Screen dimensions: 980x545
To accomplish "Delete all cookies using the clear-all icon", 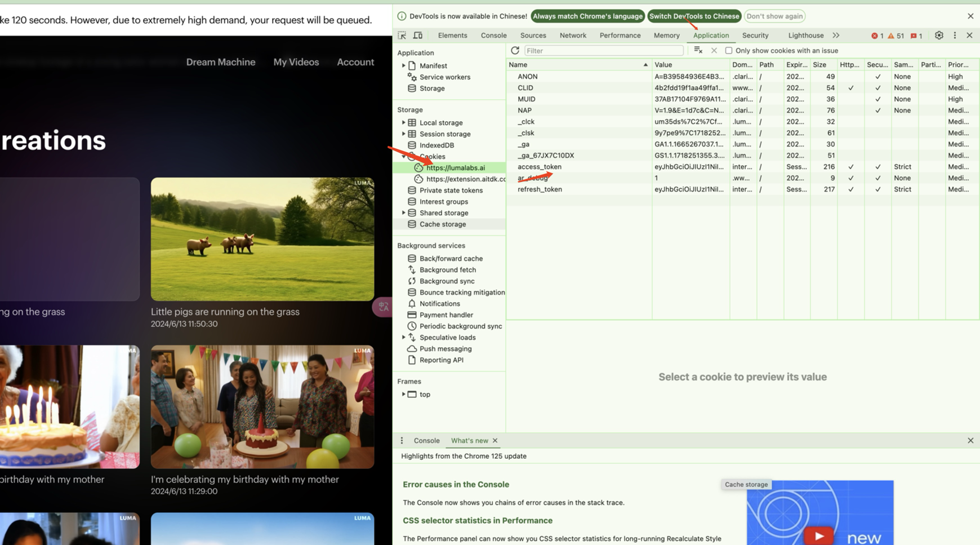I will pos(697,50).
